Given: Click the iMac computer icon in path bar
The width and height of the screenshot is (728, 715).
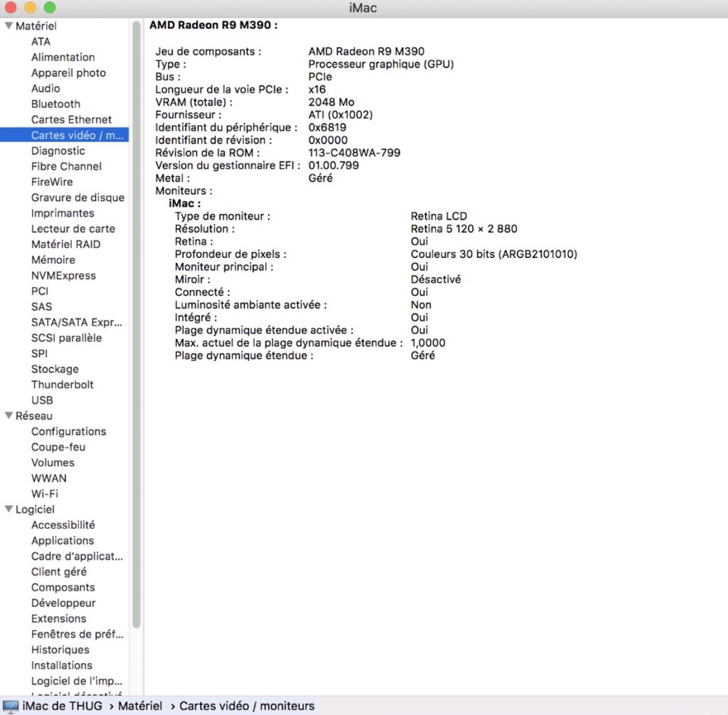Looking at the screenshot, I should click(10, 706).
